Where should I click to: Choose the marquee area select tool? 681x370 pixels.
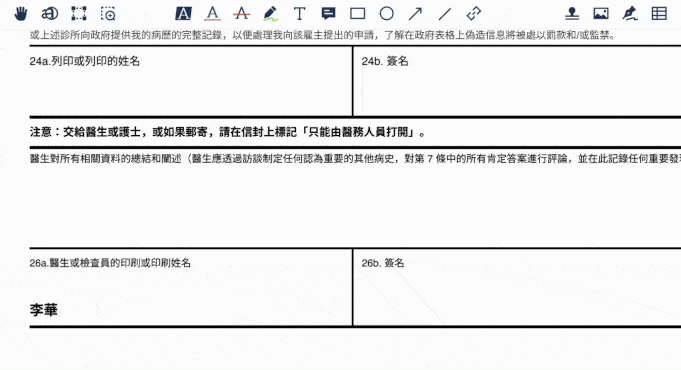[x=79, y=14]
